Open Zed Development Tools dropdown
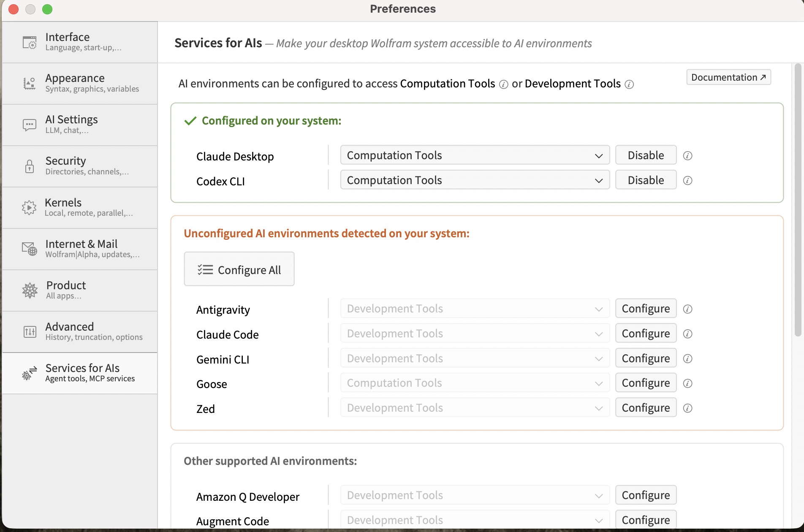Image resolution: width=804 pixels, height=532 pixels. click(x=475, y=407)
